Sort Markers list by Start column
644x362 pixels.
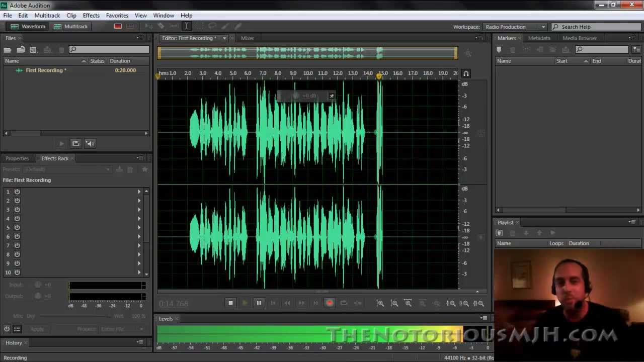coord(562,61)
